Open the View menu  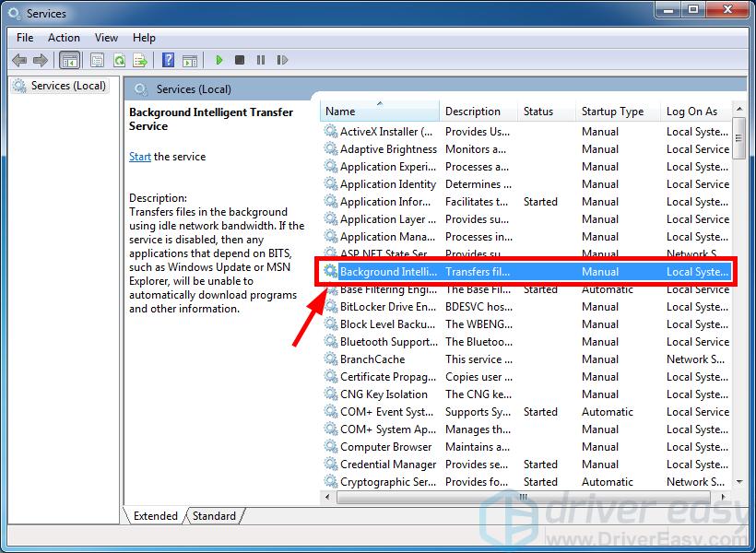[106, 38]
